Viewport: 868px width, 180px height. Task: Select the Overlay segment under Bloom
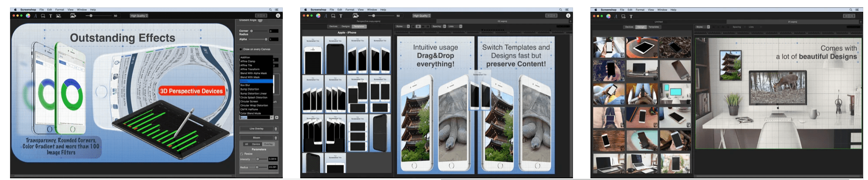(268, 144)
